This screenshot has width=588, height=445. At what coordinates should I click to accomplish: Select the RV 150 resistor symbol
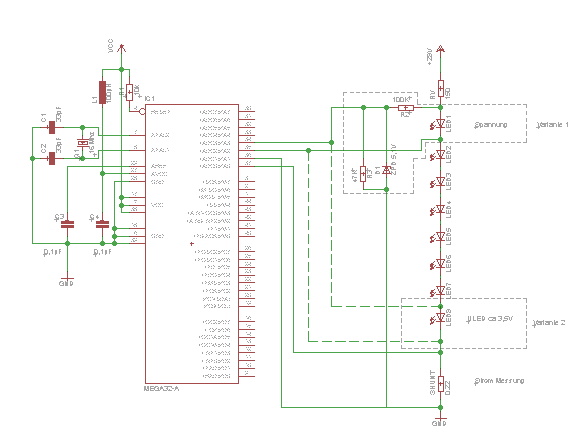tap(441, 89)
